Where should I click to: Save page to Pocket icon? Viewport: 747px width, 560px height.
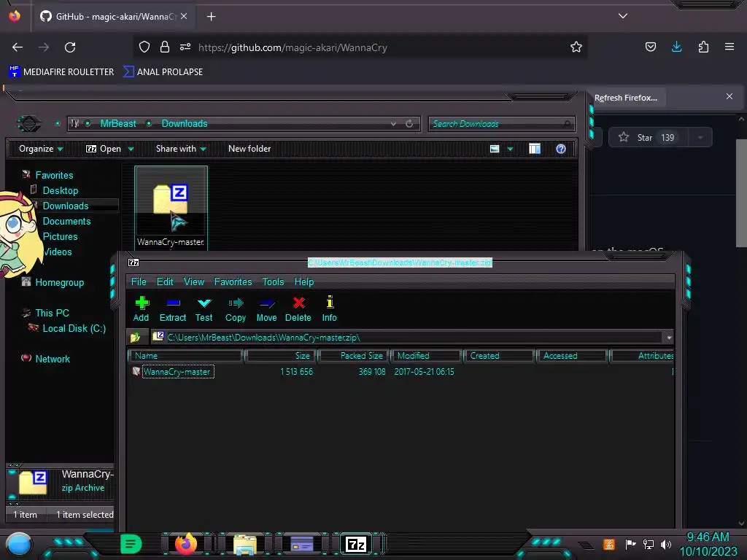point(650,47)
